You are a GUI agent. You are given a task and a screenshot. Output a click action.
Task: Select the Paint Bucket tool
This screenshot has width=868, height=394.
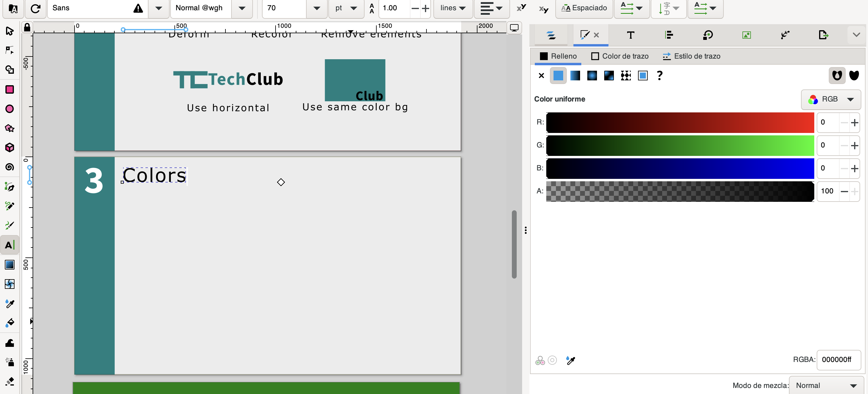[x=9, y=323]
